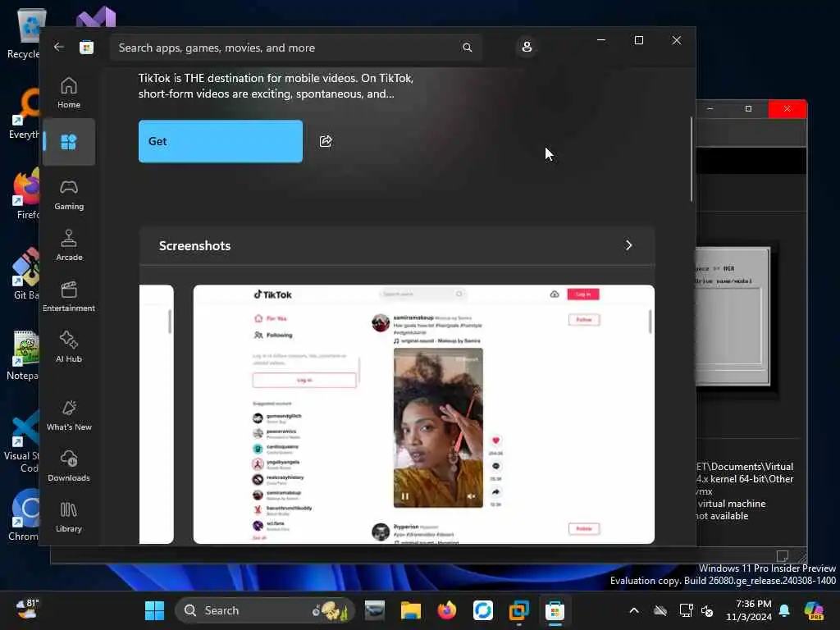Open notifications bell in the taskbar
Screen dimensions: 840x630
pos(784,610)
